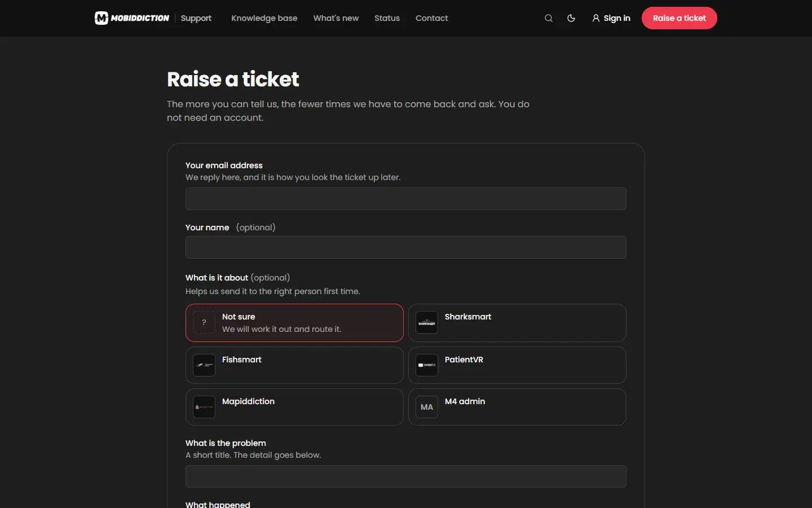Focus the Your name input field
This screenshot has width=812, height=508.
pyautogui.click(x=406, y=247)
